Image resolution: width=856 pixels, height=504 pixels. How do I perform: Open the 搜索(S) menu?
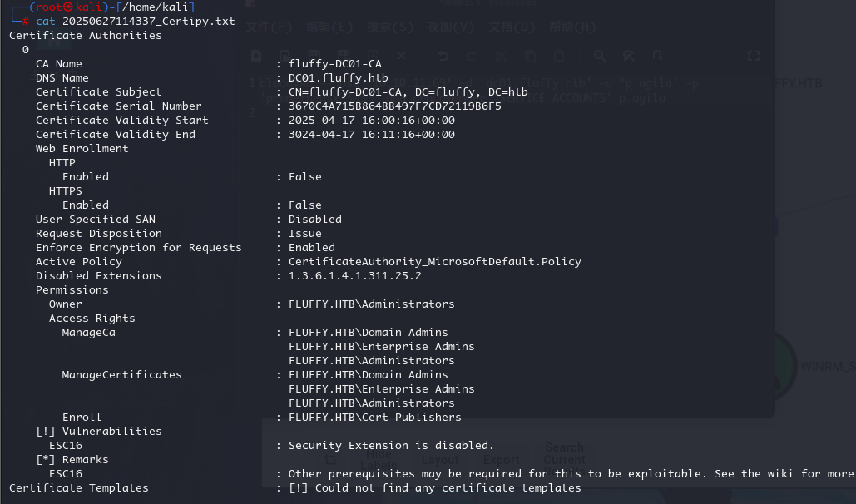[x=390, y=27]
